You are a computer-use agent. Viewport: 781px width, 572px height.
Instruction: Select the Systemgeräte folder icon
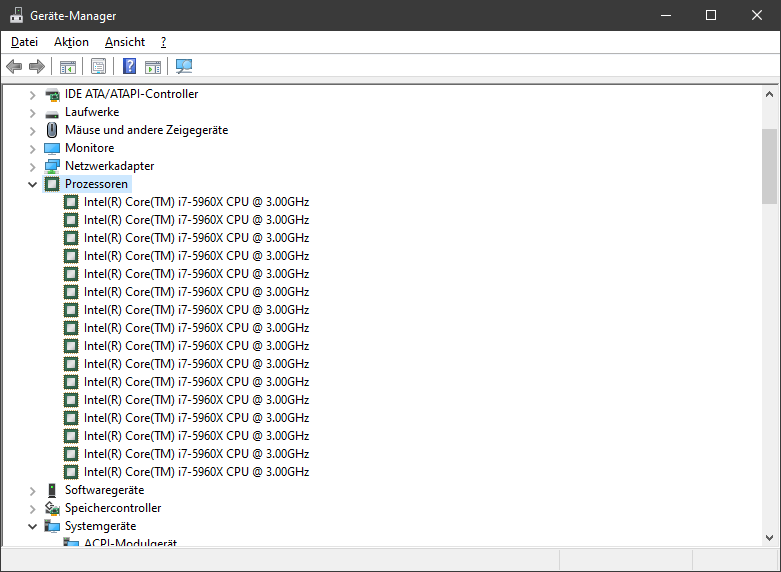(52, 526)
